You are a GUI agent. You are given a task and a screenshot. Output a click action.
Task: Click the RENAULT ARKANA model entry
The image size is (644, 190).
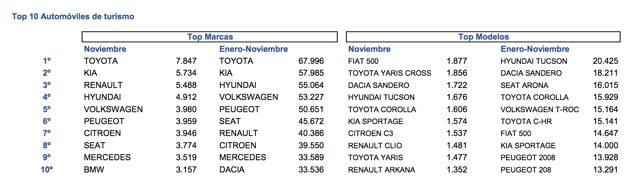click(382, 170)
